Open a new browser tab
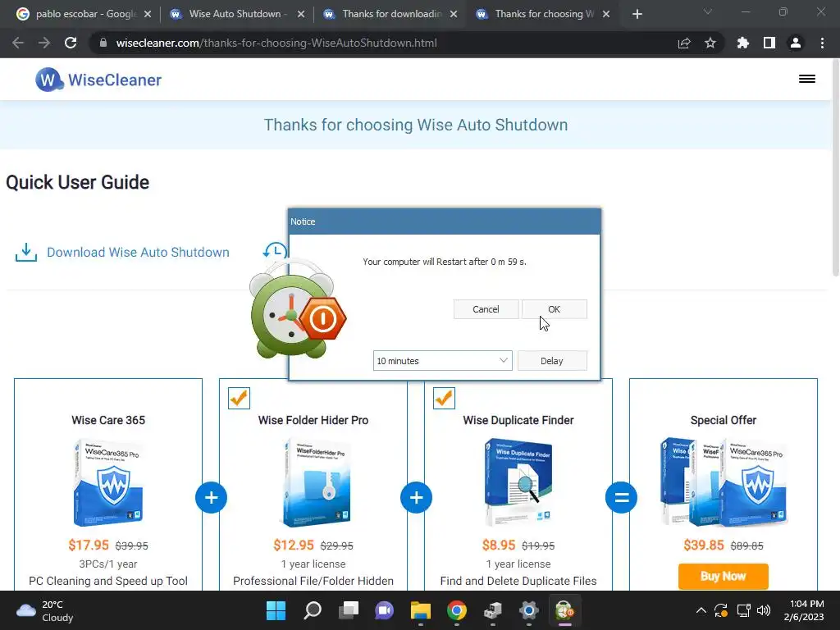840x630 pixels. coord(637,14)
